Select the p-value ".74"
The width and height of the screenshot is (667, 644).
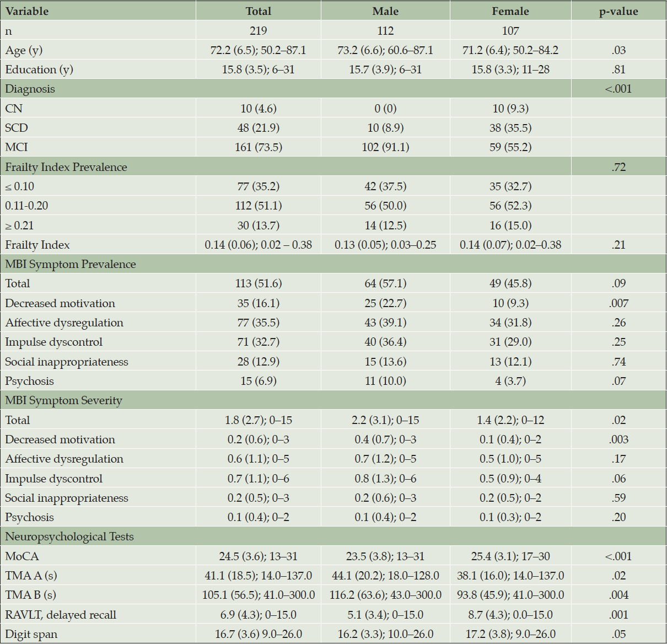pyautogui.click(x=618, y=362)
